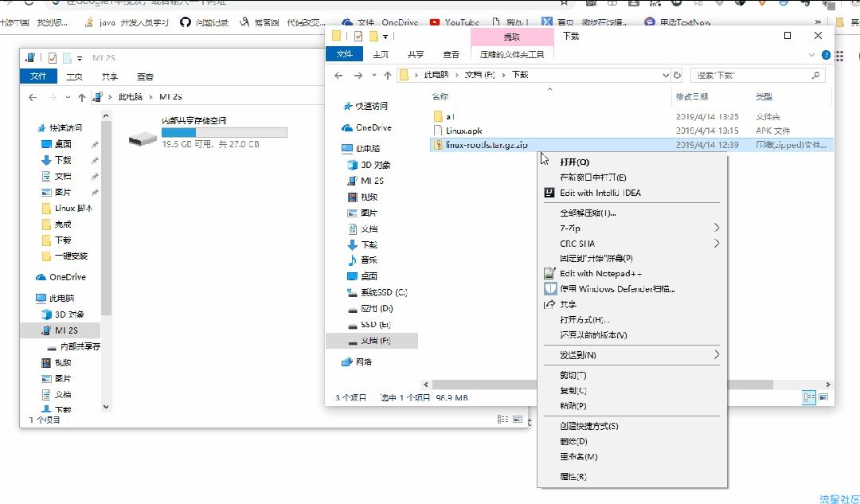
Task: Switch Downloads window to details view
Action: (x=809, y=397)
